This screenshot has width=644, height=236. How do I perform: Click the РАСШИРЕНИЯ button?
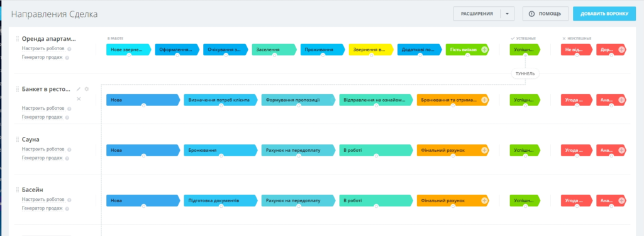click(x=477, y=14)
